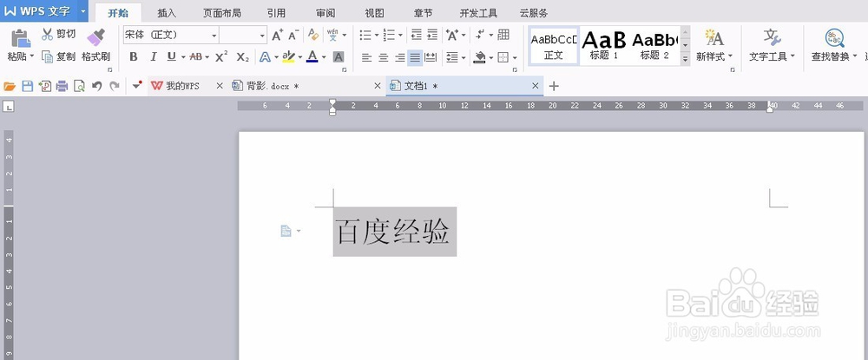
Task: Switch to the 插入 (Insert) tab
Action: (x=167, y=13)
